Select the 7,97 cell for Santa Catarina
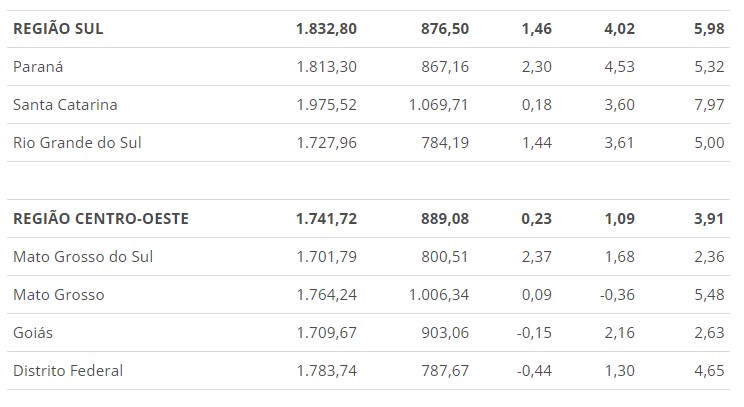The width and height of the screenshot is (744, 407). [x=708, y=105]
